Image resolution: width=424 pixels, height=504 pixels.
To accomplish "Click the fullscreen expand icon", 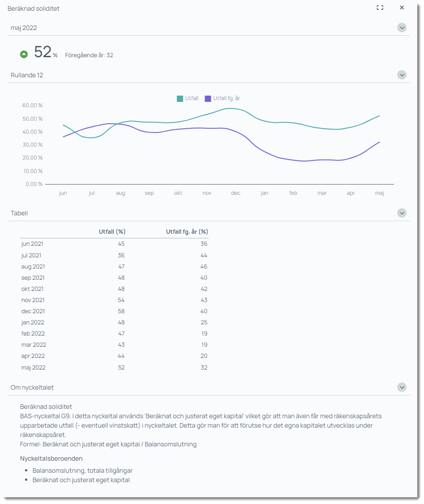I will point(380,8).
